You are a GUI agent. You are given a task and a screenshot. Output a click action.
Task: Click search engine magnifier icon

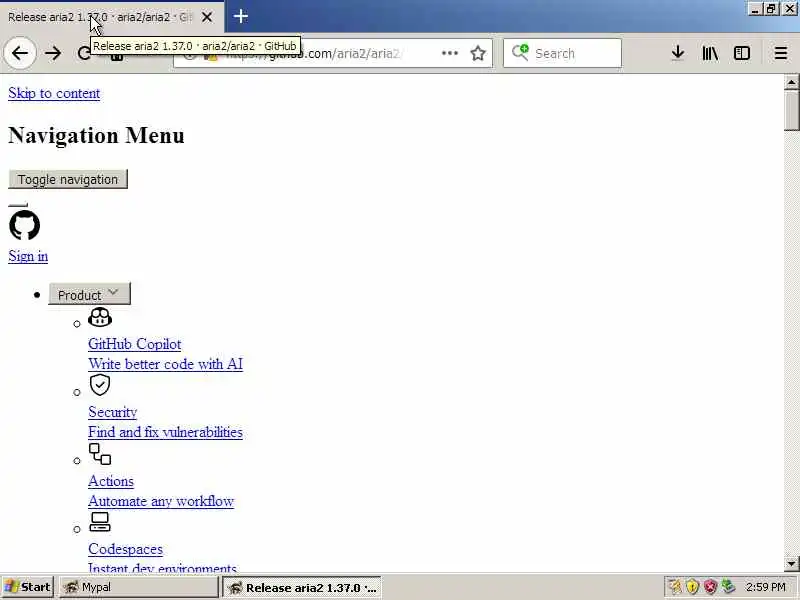pos(520,53)
